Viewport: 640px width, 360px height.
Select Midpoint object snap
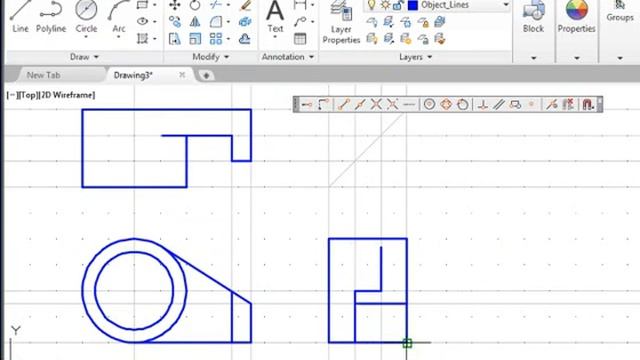click(x=360, y=105)
